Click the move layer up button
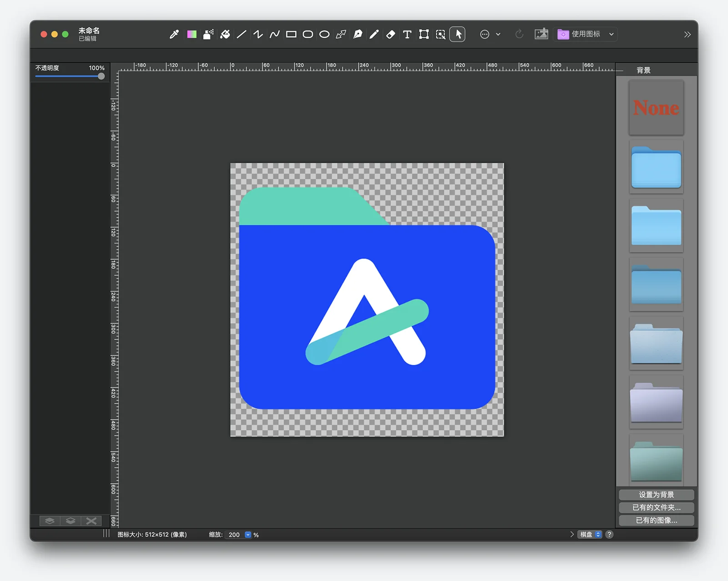Viewport: 728px width, 581px height. coord(50,521)
